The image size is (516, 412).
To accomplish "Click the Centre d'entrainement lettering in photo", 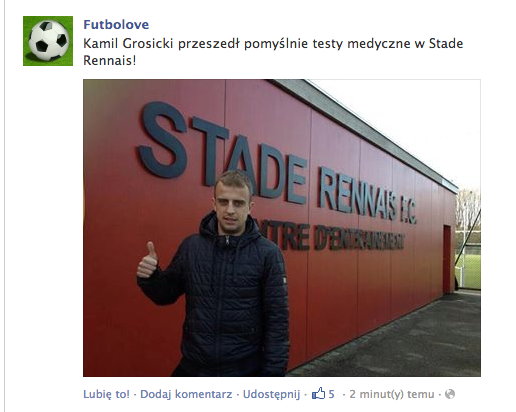I will click(x=333, y=237).
